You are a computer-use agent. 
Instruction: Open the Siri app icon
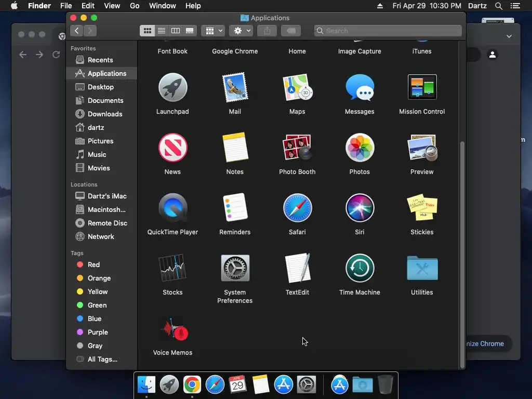click(360, 208)
